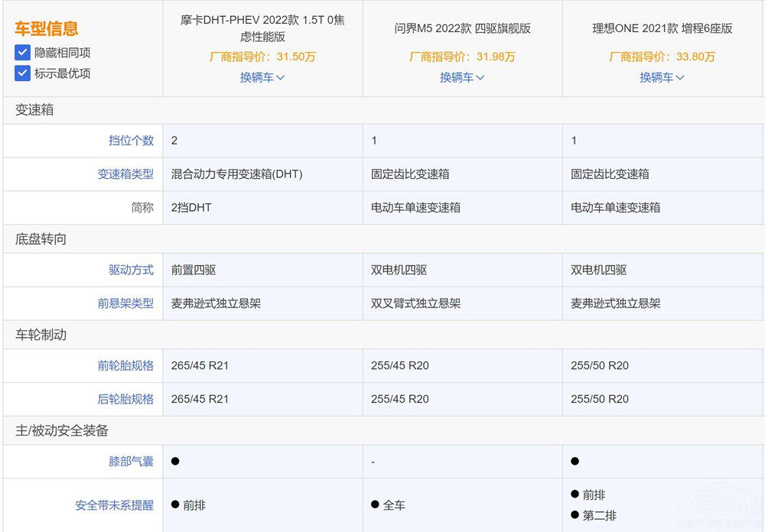This screenshot has height=532, width=765.
Task: Toggle the 标示最优项 checkbox
Action: tap(24, 73)
